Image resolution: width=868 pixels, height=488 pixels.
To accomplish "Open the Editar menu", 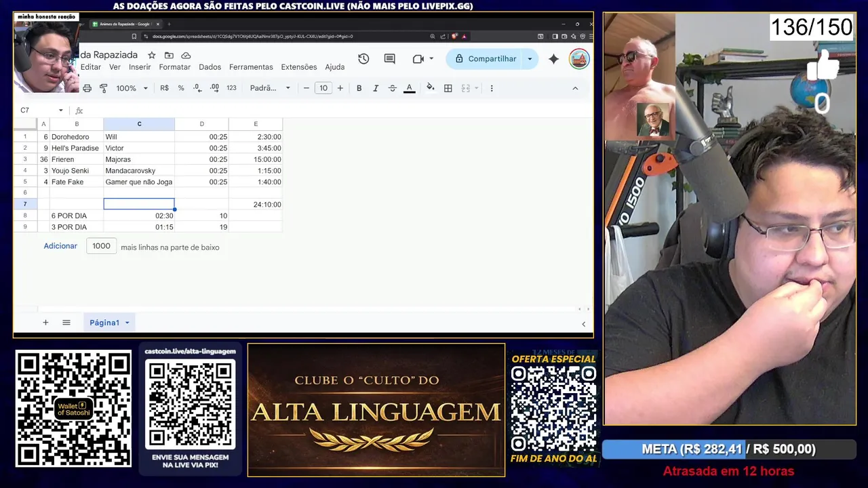I will pyautogui.click(x=91, y=67).
